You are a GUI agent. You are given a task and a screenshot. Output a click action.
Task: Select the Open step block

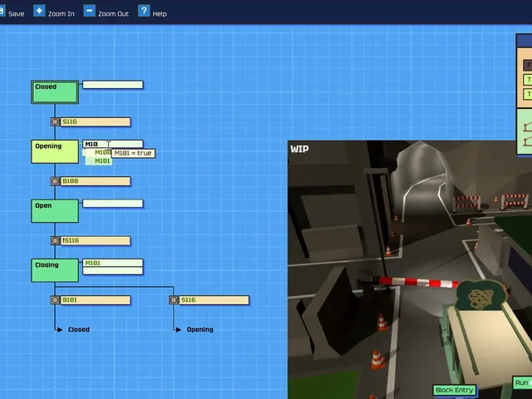coord(55,211)
